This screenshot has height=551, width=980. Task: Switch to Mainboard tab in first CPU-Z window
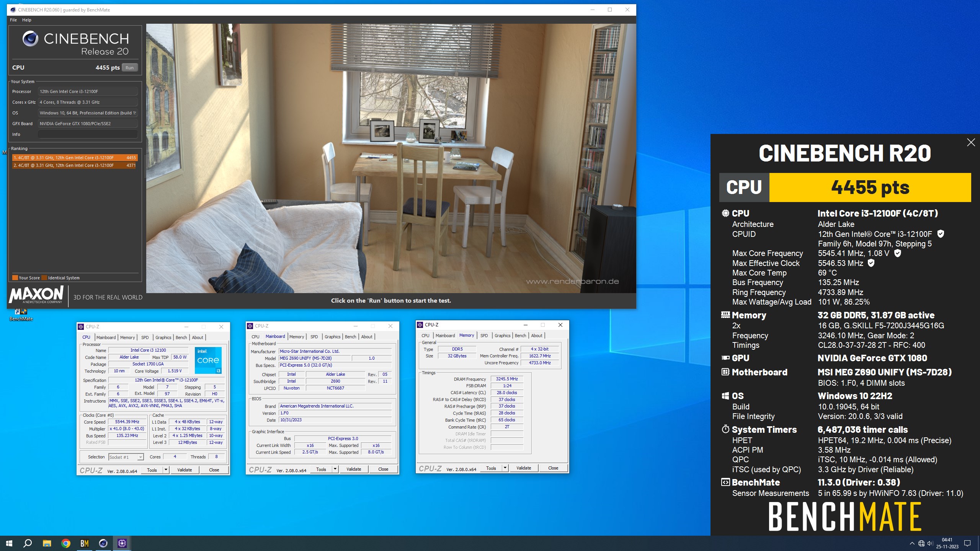click(106, 337)
